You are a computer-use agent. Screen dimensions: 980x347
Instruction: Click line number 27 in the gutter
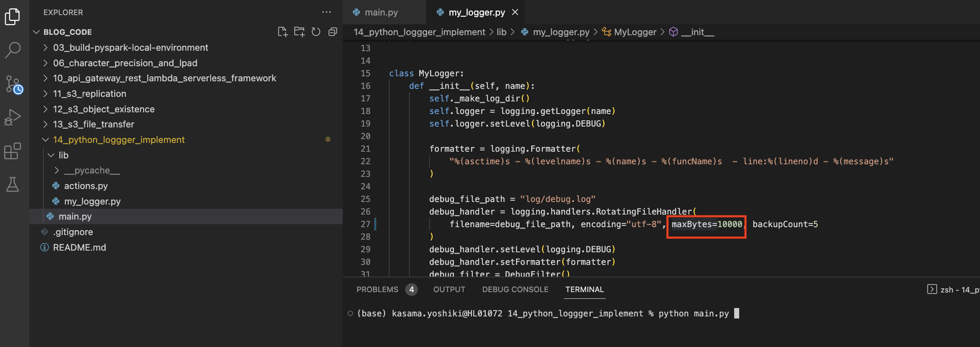click(365, 224)
